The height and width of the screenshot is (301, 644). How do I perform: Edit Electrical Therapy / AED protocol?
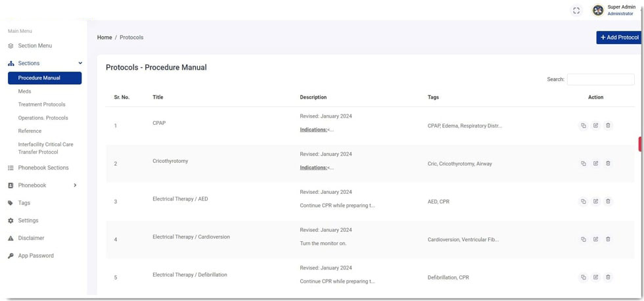pos(595,202)
